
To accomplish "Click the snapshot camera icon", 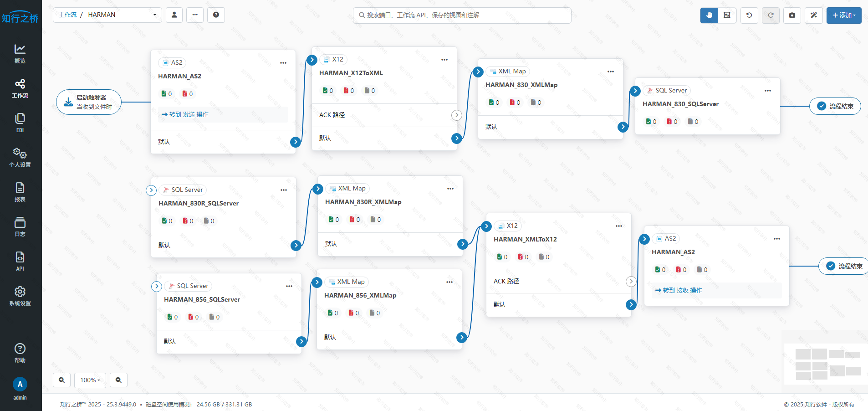I will [792, 15].
